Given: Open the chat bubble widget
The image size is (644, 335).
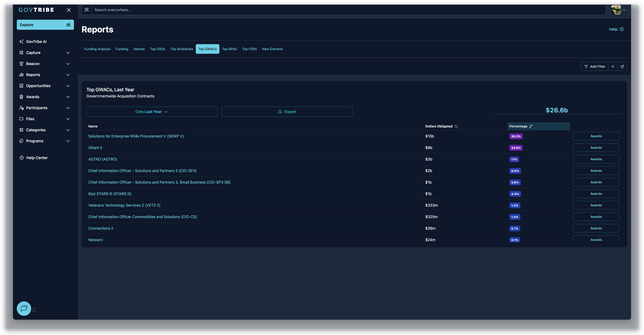Looking at the screenshot, I should (x=24, y=308).
